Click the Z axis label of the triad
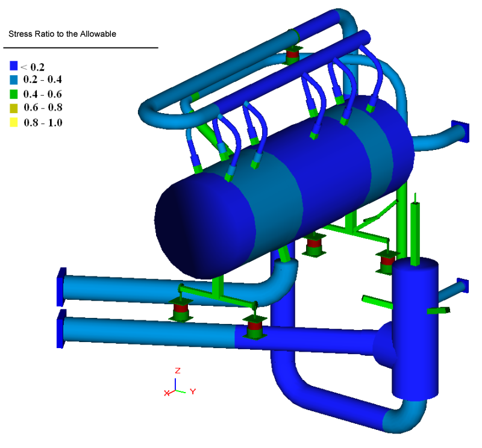 click(x=178, y=370)
